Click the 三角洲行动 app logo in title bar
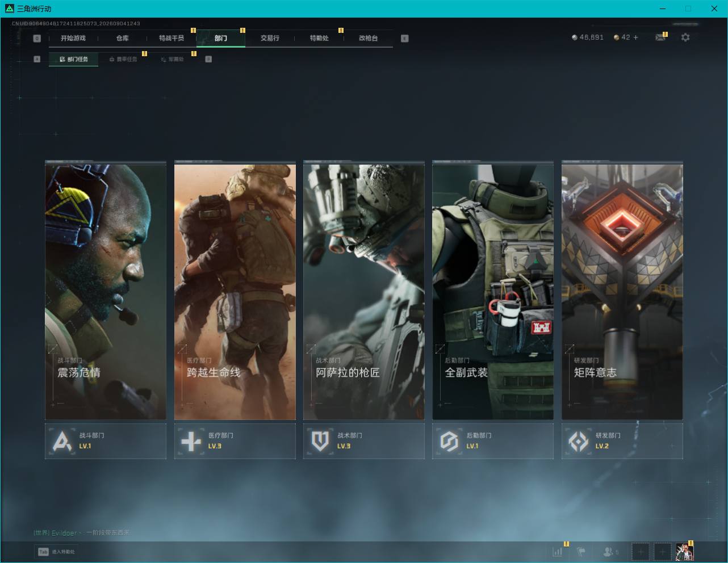Viewport: 728px width, 563px height. pyautogui.click(x=9, y=9)
